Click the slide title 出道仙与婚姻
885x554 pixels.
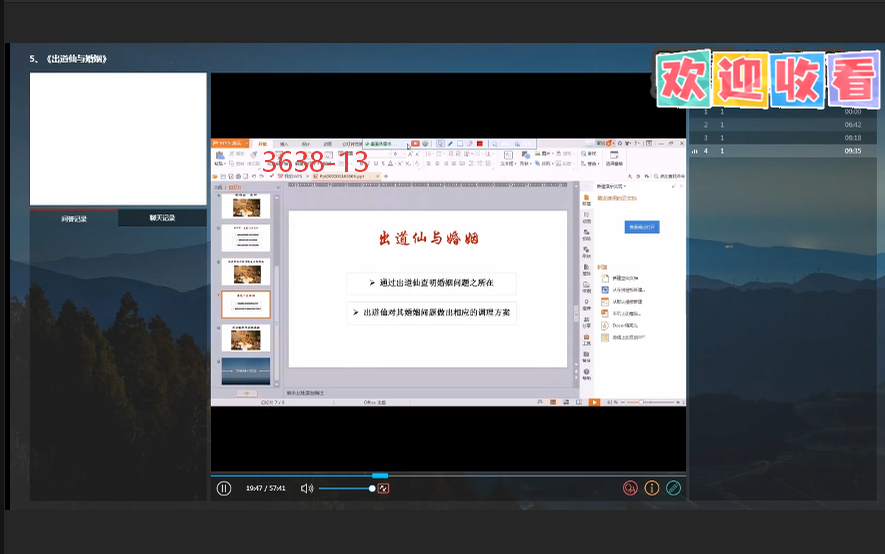427,238
